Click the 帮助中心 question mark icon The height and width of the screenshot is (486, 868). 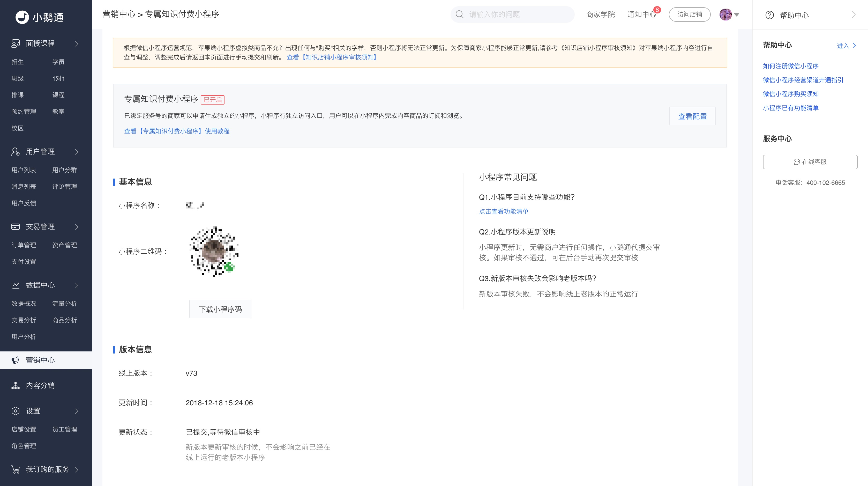pos(770,15)
